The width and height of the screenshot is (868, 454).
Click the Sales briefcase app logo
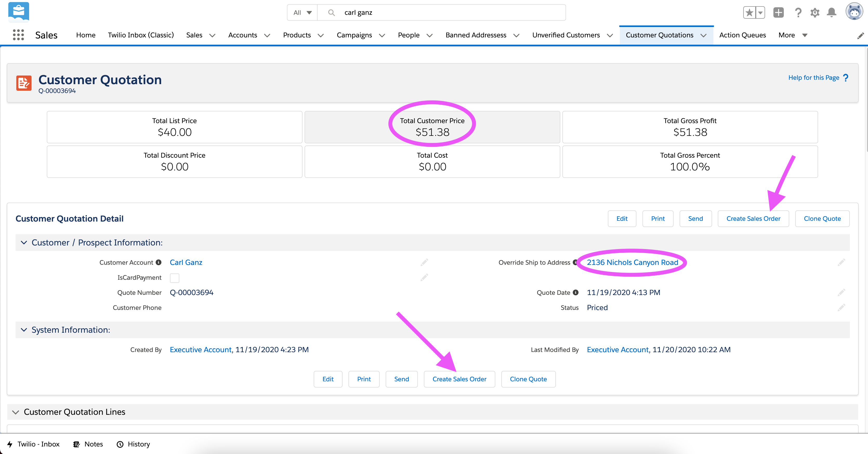(18, 12)
